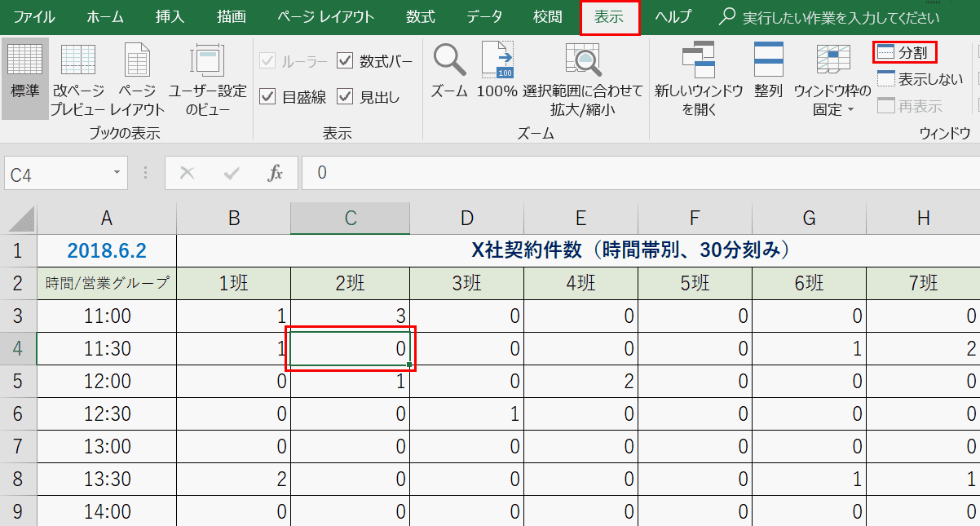The height and width of the screenshot is (526, 980).
Task: Click the 4班 header cell
Action: coord(580,283)
